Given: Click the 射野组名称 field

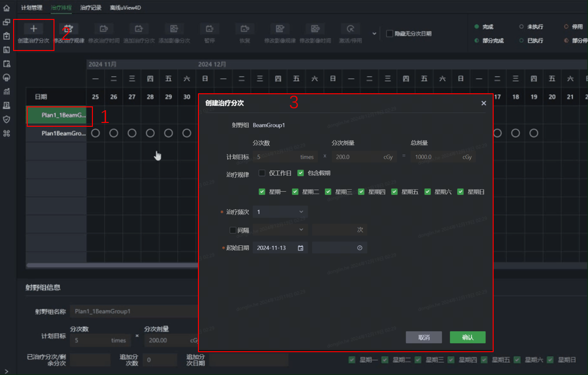Looking at the screenshot, I should click(x=134, y=311).
